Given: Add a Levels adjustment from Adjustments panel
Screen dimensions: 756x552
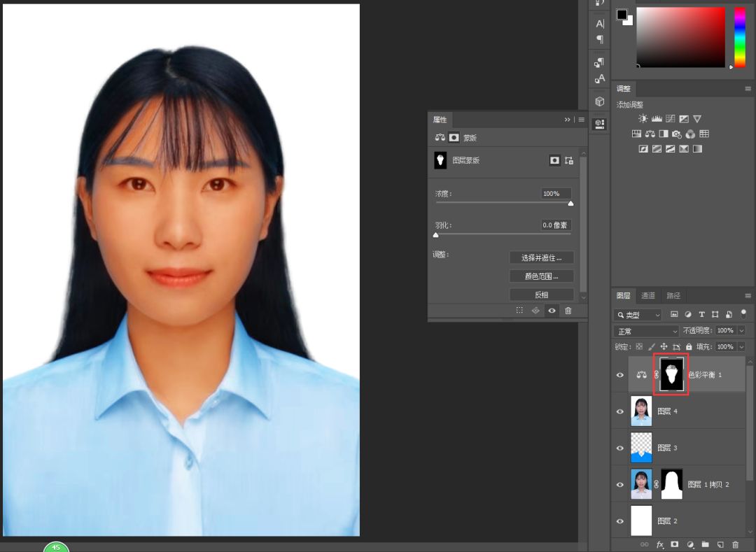Looking at the screenshot, I should pos(657,119).
